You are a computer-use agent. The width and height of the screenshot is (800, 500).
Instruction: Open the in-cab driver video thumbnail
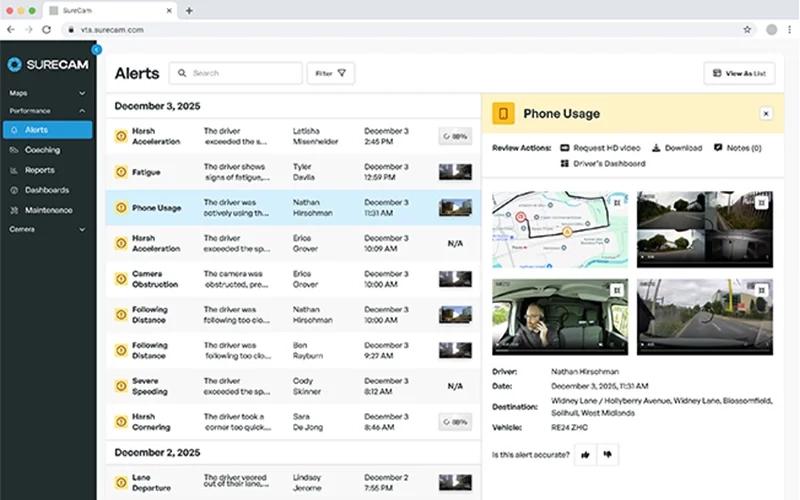pos(560,317)
